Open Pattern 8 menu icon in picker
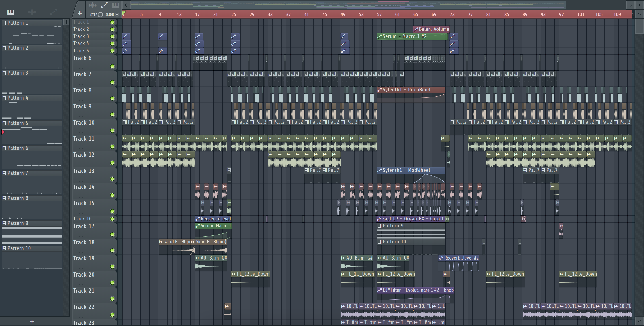The image size is (644, 326). coord(4,198)
